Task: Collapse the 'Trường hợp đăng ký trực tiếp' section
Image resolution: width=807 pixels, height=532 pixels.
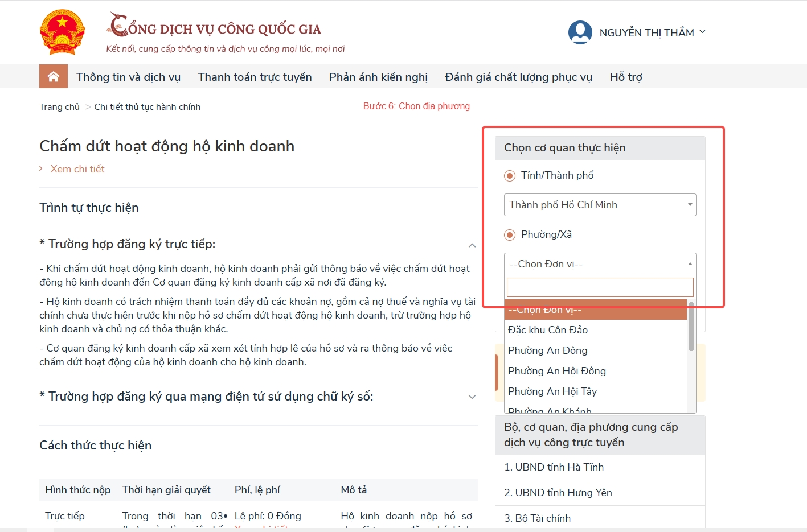Action: click(472, 245)
